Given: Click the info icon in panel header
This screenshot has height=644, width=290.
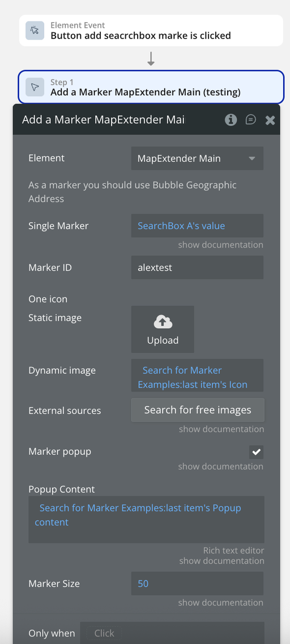Looking at the screenshot, I should 231,120.
